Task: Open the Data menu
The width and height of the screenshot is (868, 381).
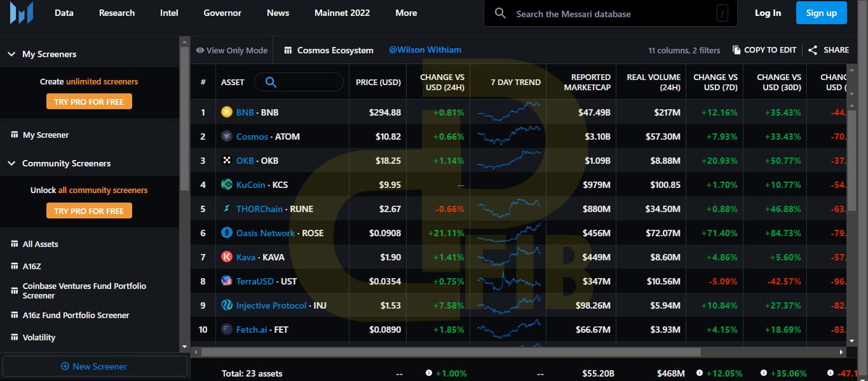Action: (x=64, y=13)
